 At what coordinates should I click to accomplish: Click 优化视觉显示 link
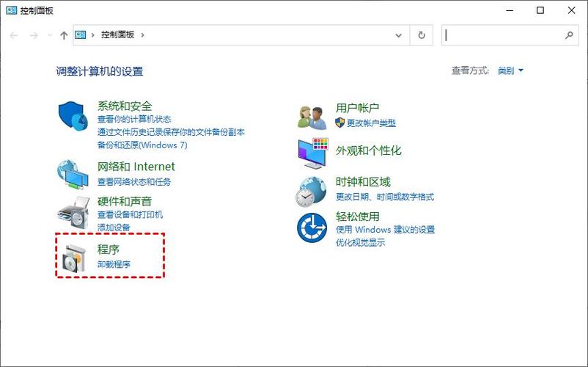(x=361, y=242)
